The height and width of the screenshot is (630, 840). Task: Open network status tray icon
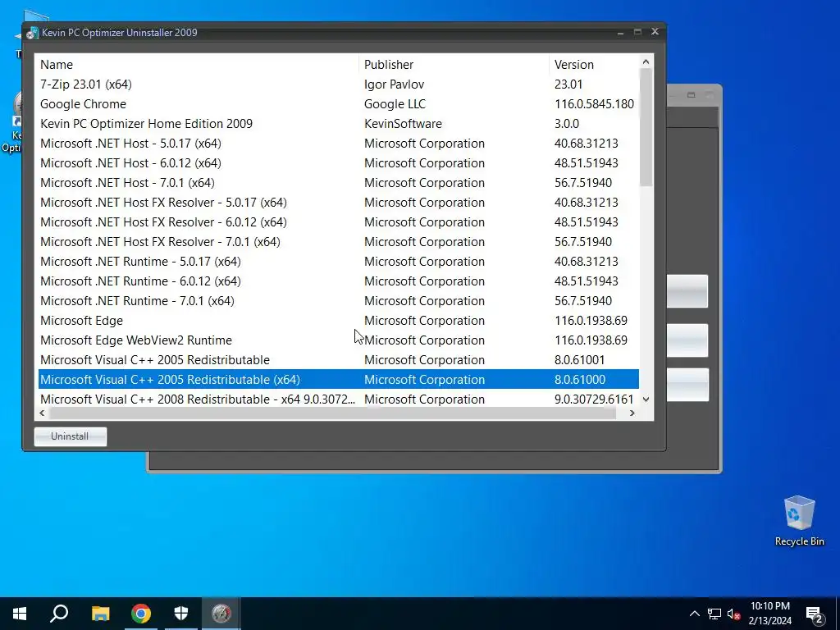[714, 614]
